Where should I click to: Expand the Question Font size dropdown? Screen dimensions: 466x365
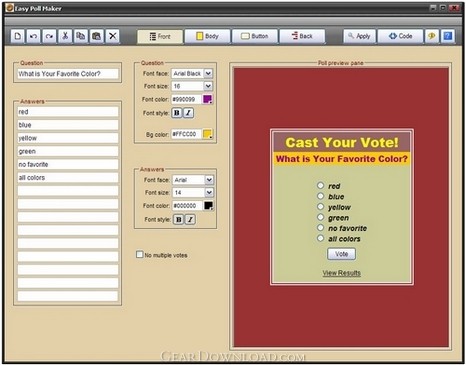(208, 86)
